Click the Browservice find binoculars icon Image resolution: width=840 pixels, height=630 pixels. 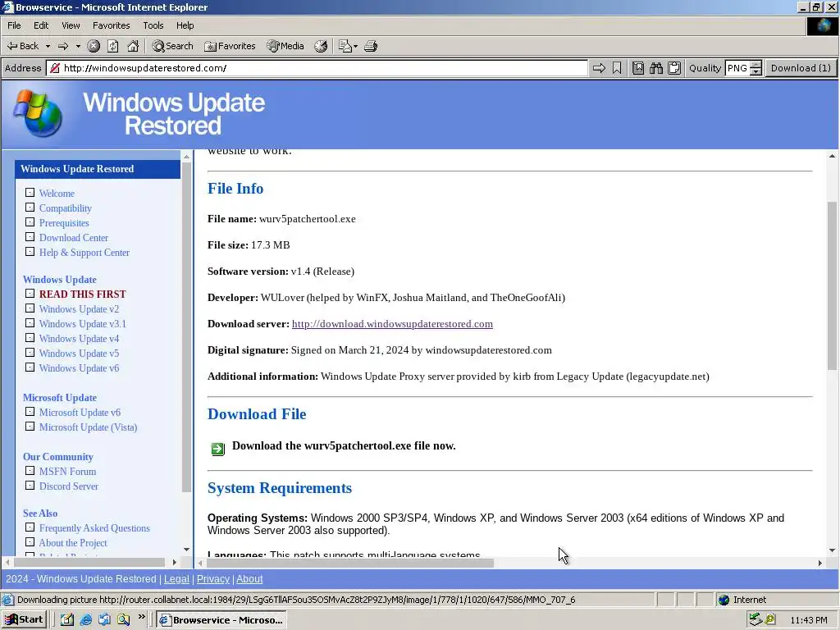(656, 68)
